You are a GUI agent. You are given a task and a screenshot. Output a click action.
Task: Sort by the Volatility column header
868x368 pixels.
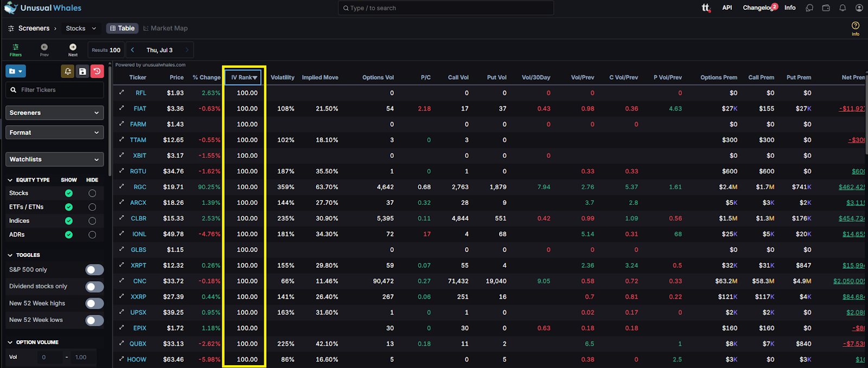283,78
